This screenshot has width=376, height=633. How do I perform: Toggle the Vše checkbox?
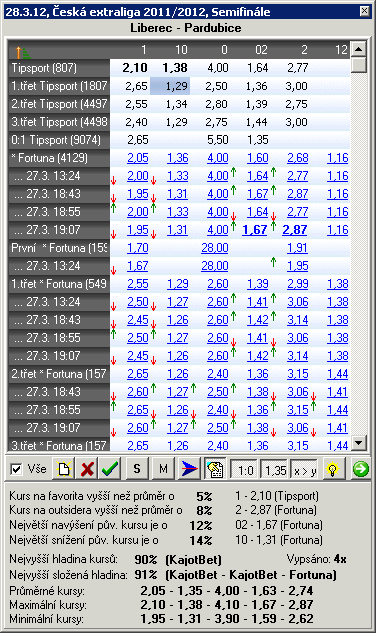point(15,469)
